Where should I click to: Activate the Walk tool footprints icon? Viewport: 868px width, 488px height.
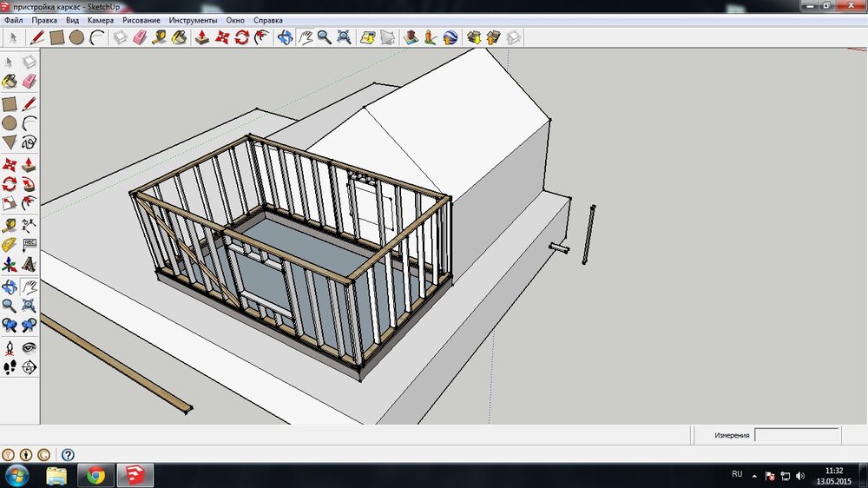click(x=10, y=367)
